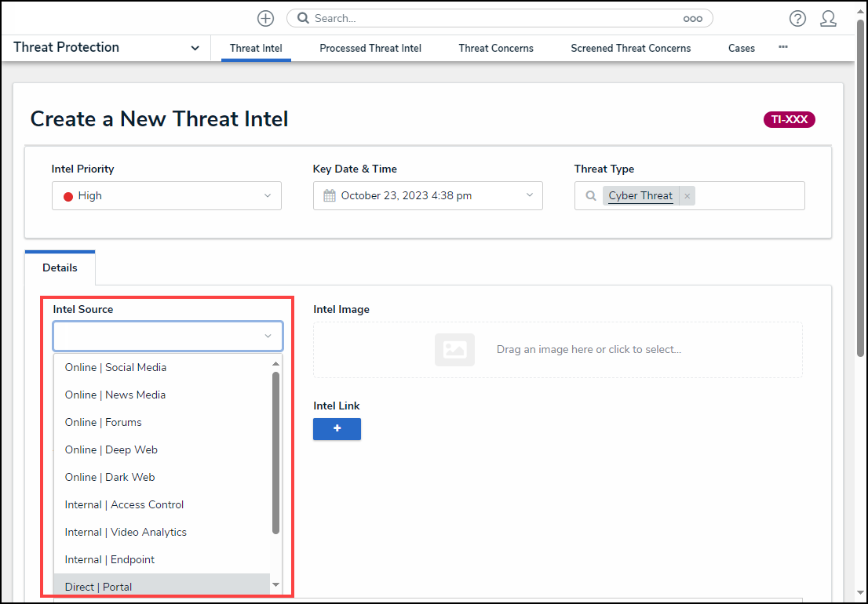The height and width of the screenshot is (604, 868).
Task: Click the dropdown list scroll-down arrow
Action: (275, 584)
